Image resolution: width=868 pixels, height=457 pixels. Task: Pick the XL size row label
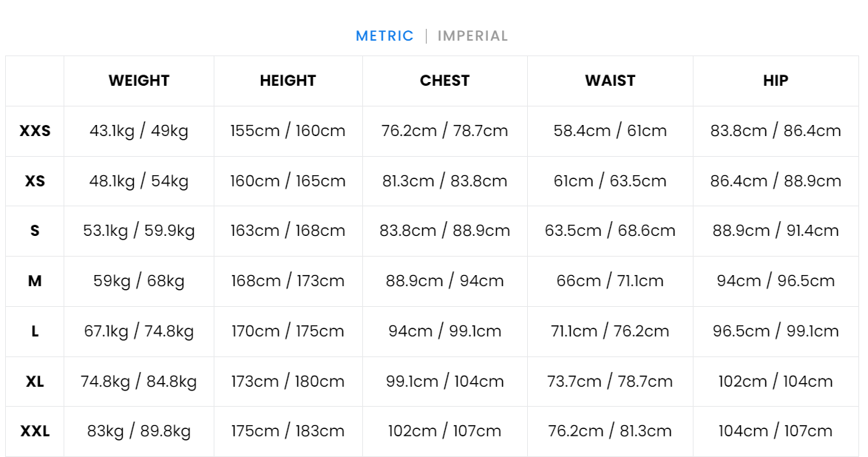tap(35, 382)
